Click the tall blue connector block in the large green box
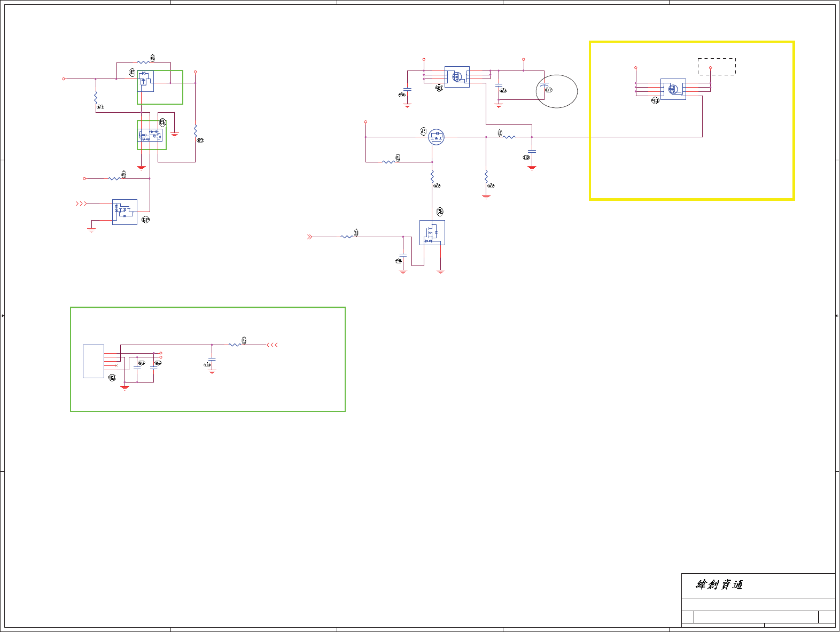The width and height of the screenshot is (840, 632). 94,362
